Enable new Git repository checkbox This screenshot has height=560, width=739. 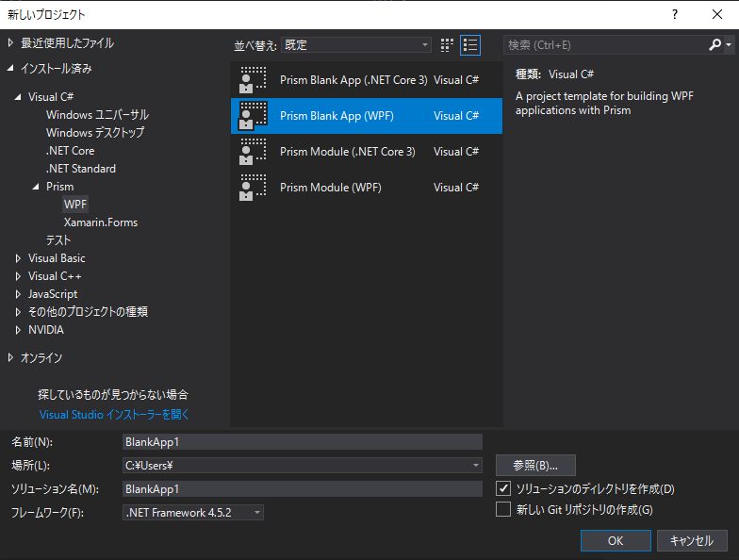503,509
